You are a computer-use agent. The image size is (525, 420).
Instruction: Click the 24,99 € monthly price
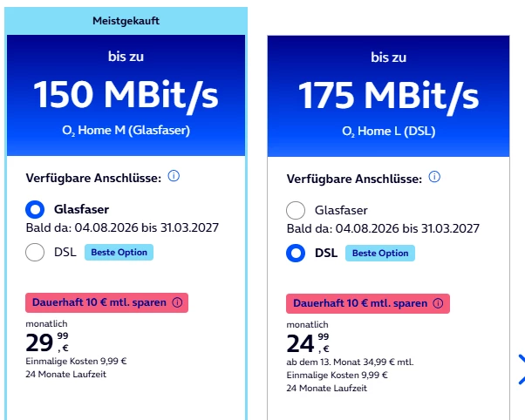(308, 343)
